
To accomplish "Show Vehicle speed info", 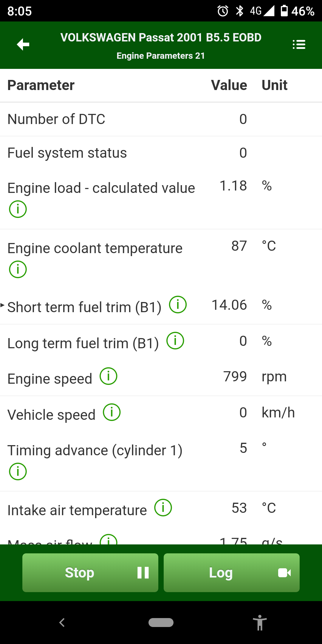I will [x=112, y=412].
